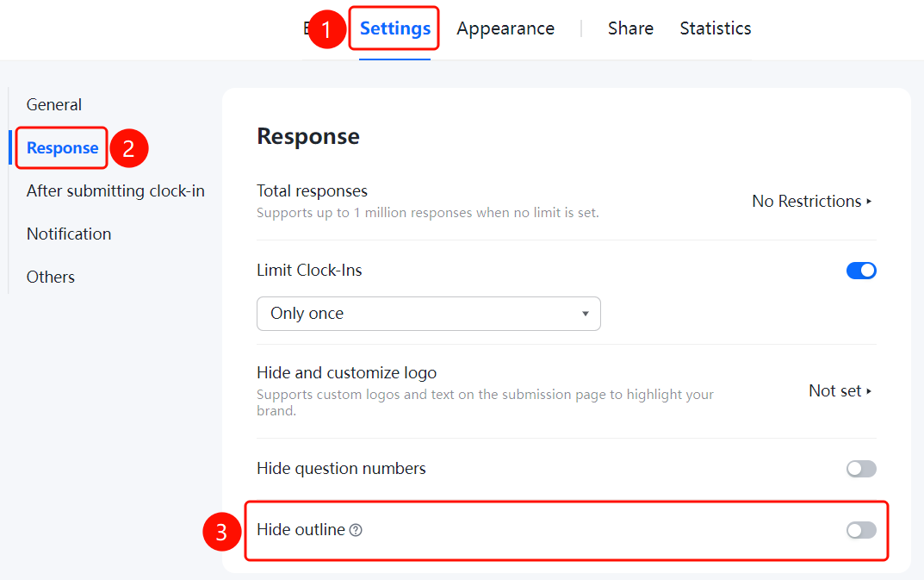Click the Hide outline help question icon
This screenshot has height=580, width=924.
pyautogui.click(x=356, y=530)
